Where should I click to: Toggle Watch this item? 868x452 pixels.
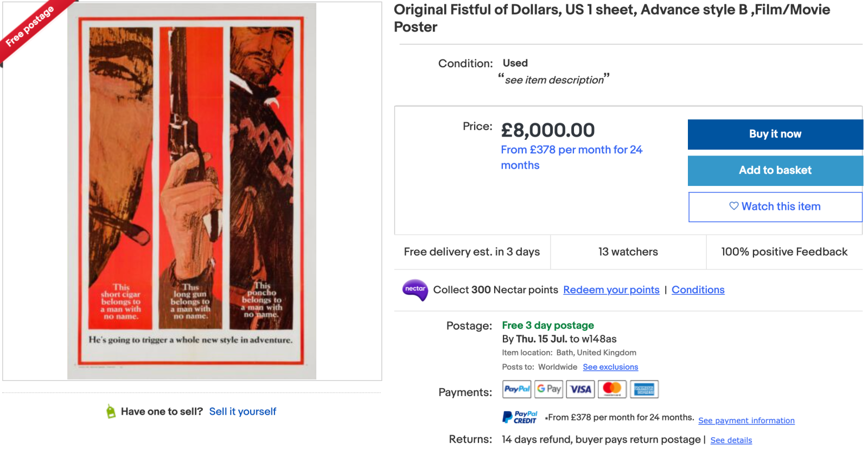coord(775,207)
